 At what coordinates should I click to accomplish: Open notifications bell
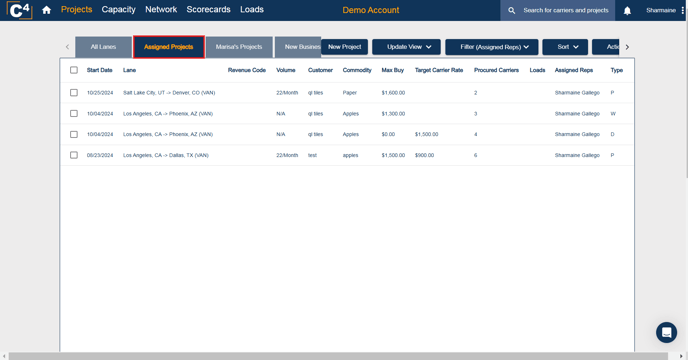[627, 11]
